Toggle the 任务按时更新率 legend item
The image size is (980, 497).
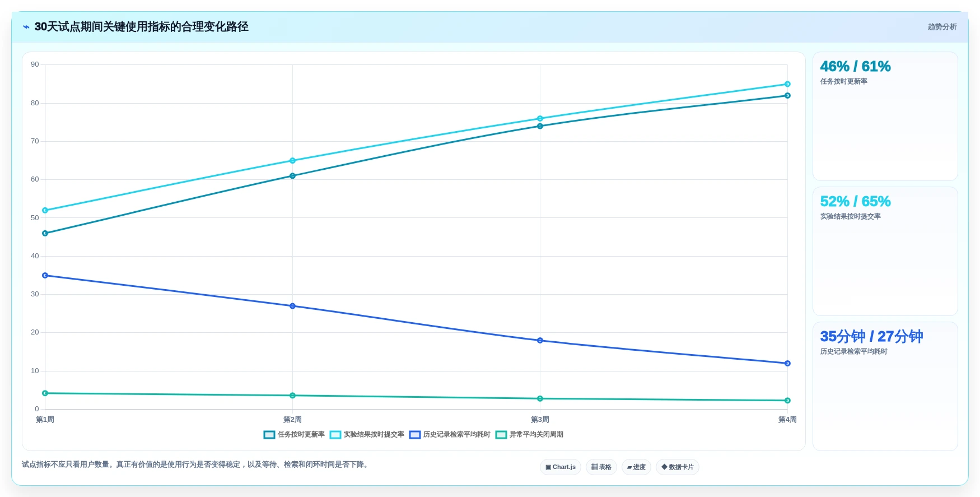[294, 435]
